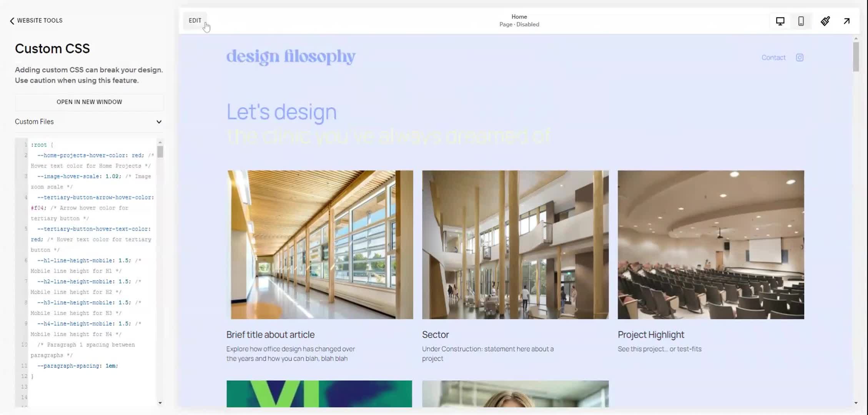Click CSS editor scroll down arrow
868x415 pixels.
[160, 403]
